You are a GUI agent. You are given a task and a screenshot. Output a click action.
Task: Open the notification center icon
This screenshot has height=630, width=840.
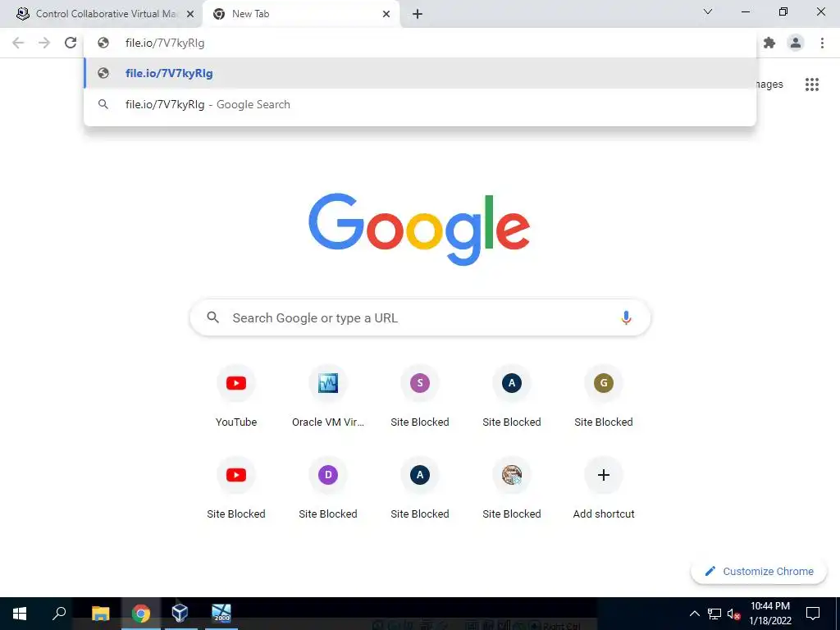[x=813, y=614]
